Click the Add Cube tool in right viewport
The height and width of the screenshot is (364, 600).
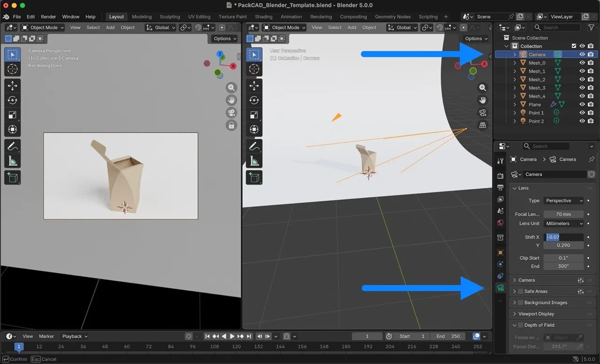[254, 177]
